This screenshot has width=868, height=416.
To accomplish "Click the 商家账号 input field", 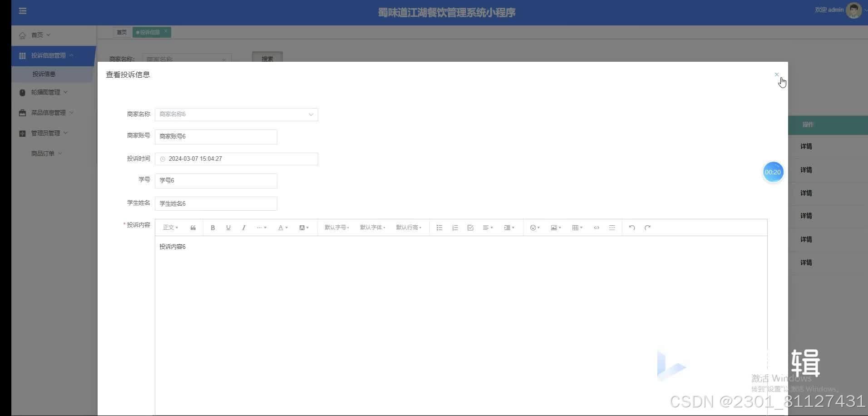I will 216,137.
